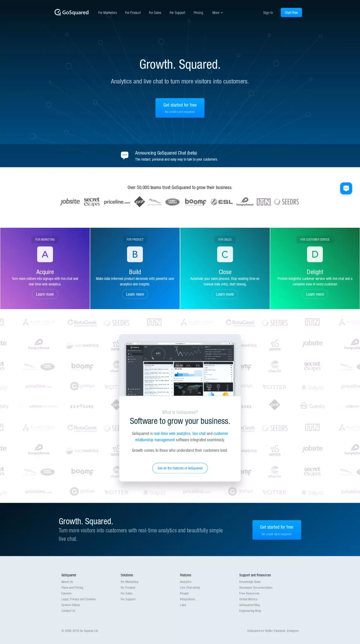The height and width of the screenshot is (644, 360).
Task: Open For Sales under footer Solutions
Action: [x=126, y=594]
